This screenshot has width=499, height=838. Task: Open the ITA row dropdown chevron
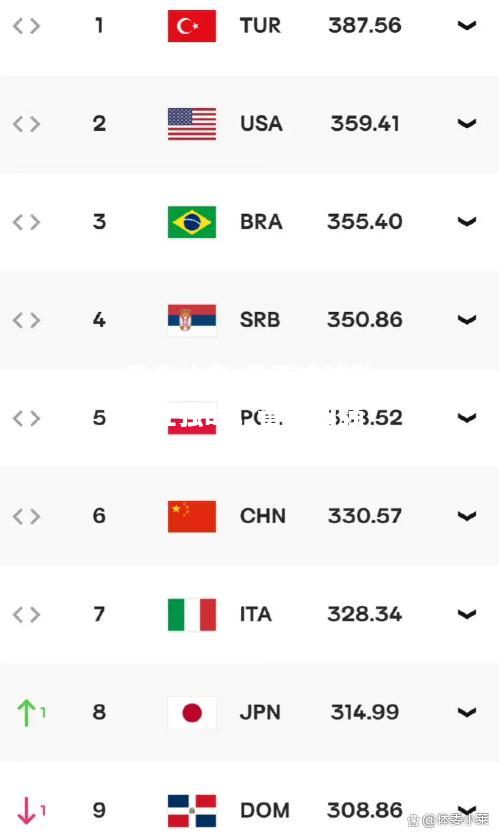[x=466, y=614]
